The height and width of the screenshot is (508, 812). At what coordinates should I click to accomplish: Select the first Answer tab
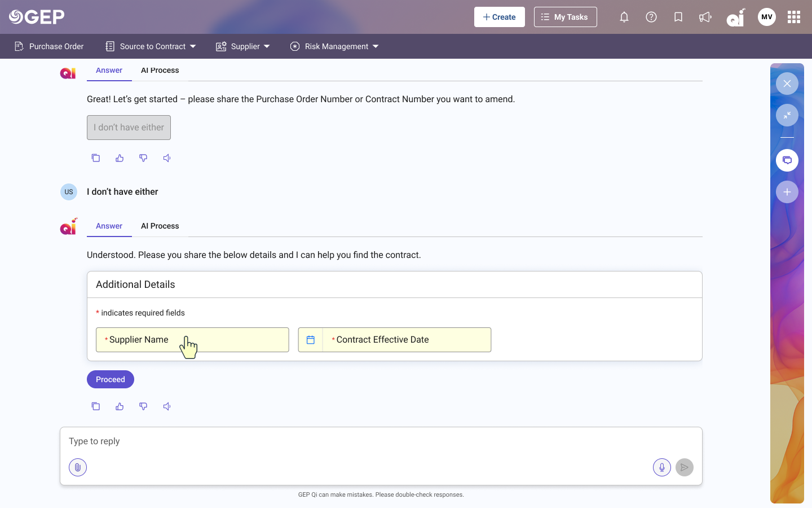point(109,71)
